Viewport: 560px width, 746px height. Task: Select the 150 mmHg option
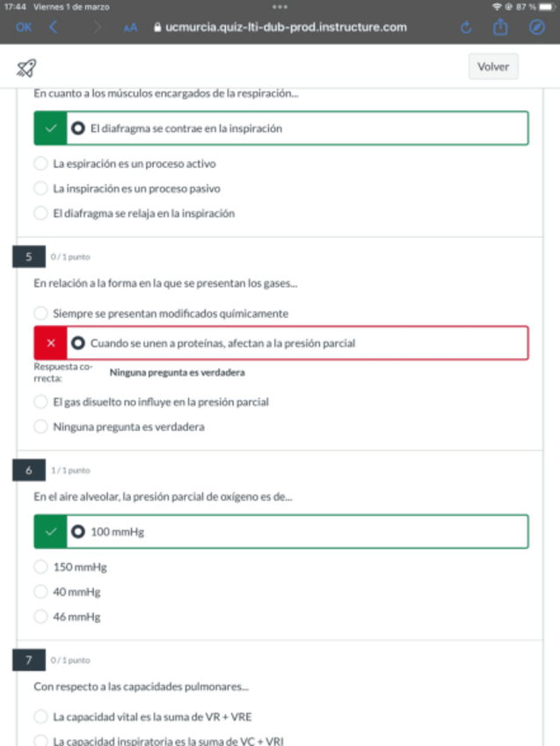point(40,567)
